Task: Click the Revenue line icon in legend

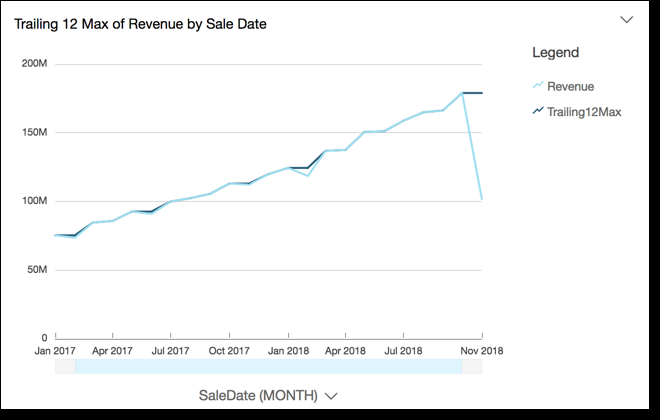Action: tap(538, 87)
